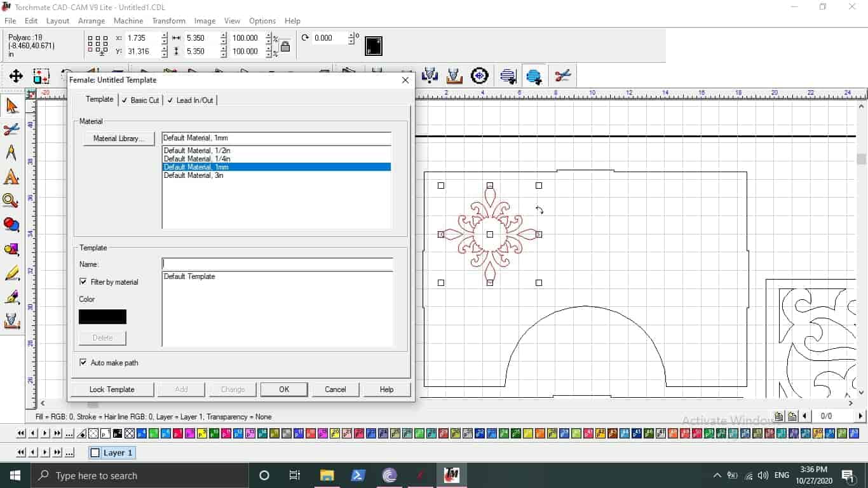Click the torch-on-plate cut icon

click(x=455, y=76)
